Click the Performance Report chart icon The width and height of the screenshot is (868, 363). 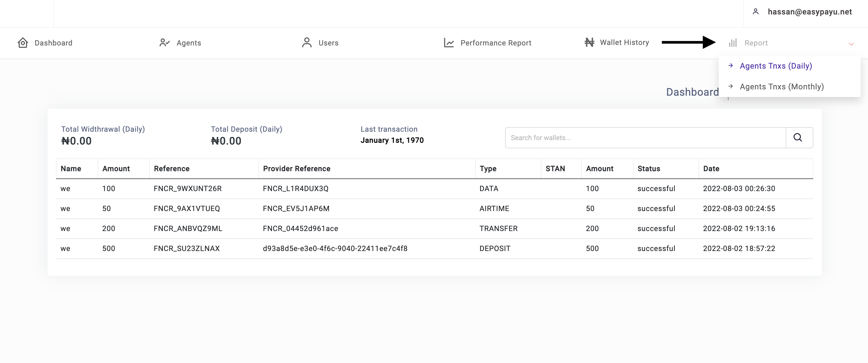point(449,43)
